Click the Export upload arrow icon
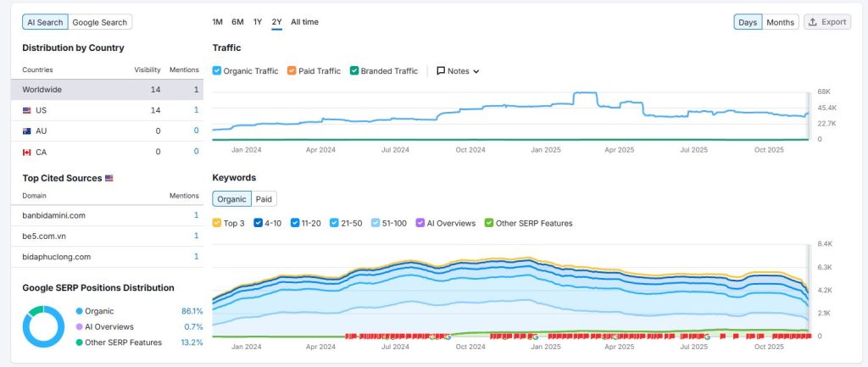868x367 pixels. [x=812, y=22]
